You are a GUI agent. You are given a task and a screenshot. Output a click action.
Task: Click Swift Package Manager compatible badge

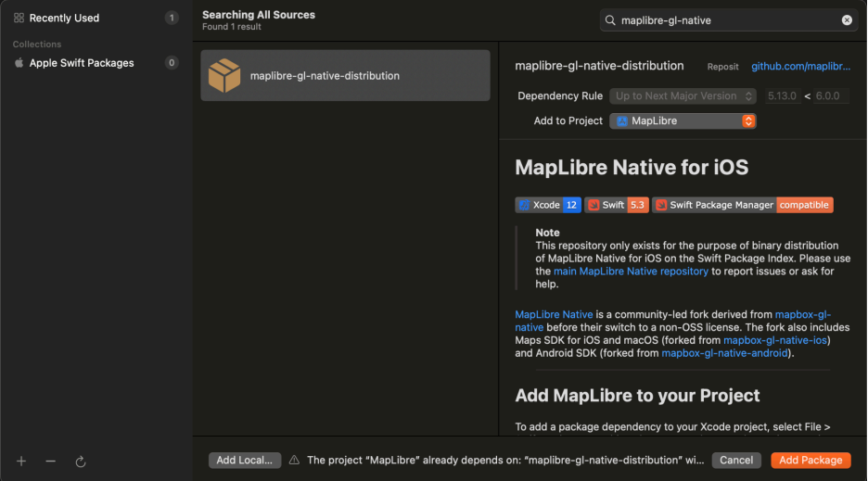pos(742,205)
